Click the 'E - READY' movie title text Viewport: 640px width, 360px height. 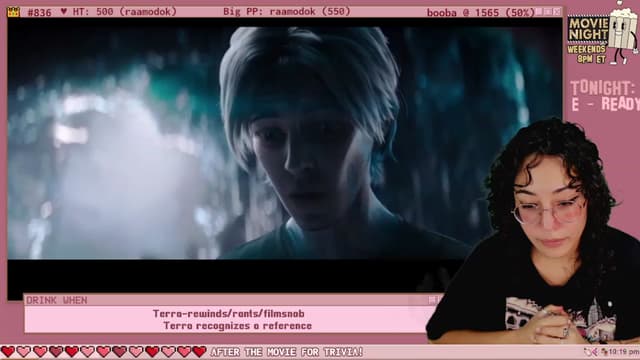(605, 104)
